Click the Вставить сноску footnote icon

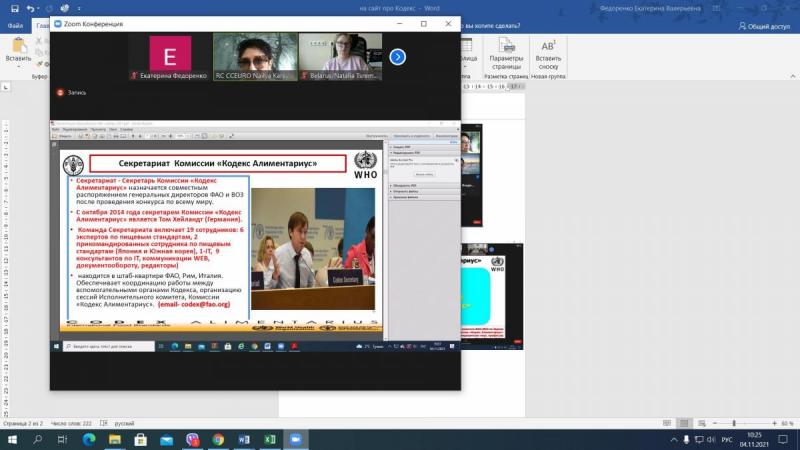(548, 60)
